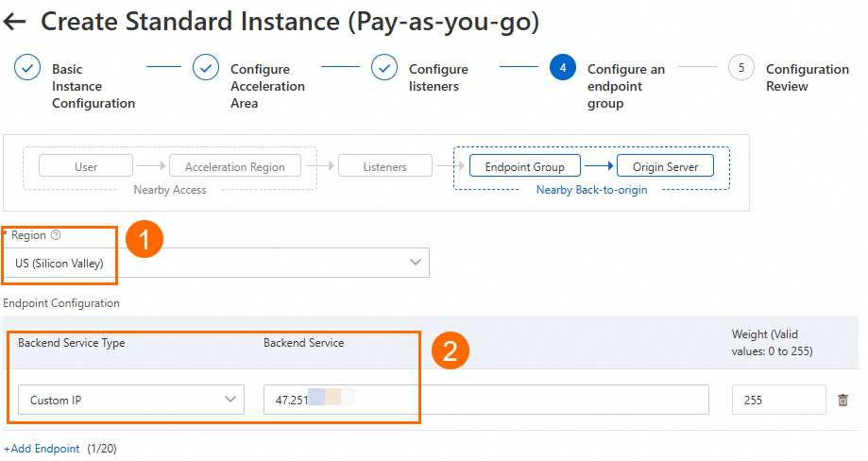The height and width of the screenshot is (461, 868).
Task: Click the Add Endpoint link
Action: pyautogui.click(x=43, y=449)
